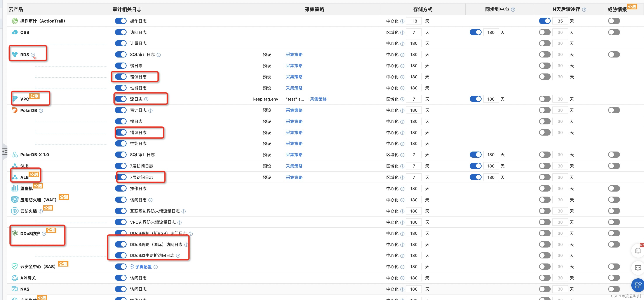Click the ActionTrail storage days field showing 118
The width and height of the screenshot is (644, 300).
coord(414,21)
